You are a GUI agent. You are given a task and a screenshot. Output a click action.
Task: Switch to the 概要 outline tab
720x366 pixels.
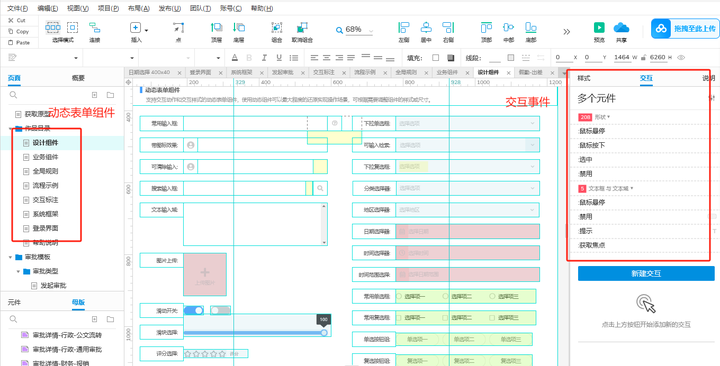click(78, 78)
